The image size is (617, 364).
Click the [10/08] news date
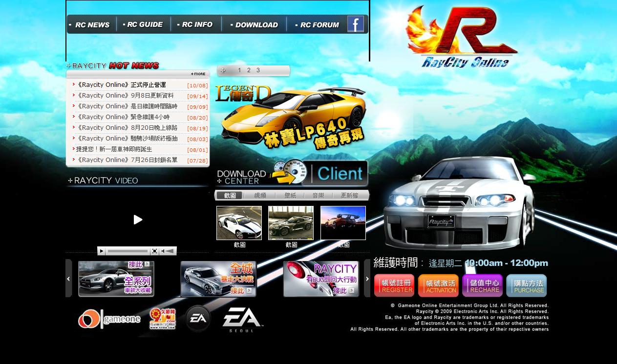pyautogui.click(x=197, y=85)
